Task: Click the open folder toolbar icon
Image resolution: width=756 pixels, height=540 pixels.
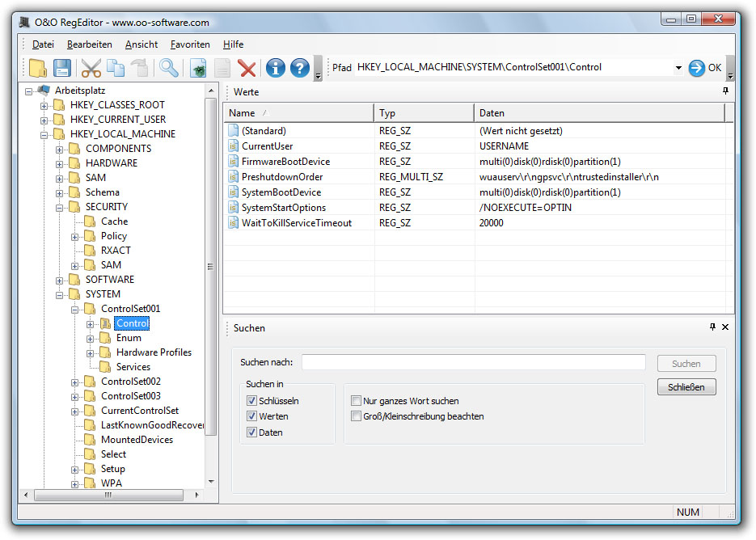Action: 38,68
